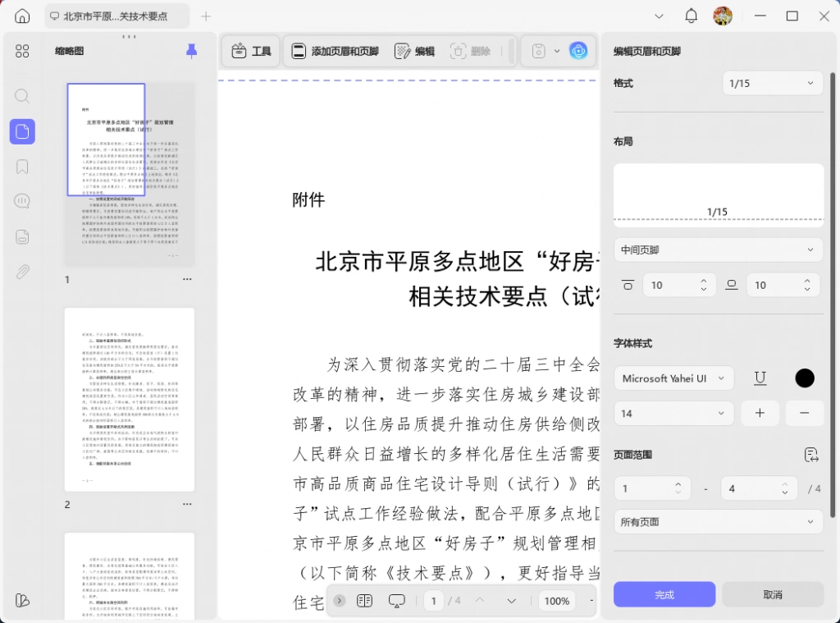Open the notifications bell
The width and height of the screenshot is (840, 623).
point(691,16)
